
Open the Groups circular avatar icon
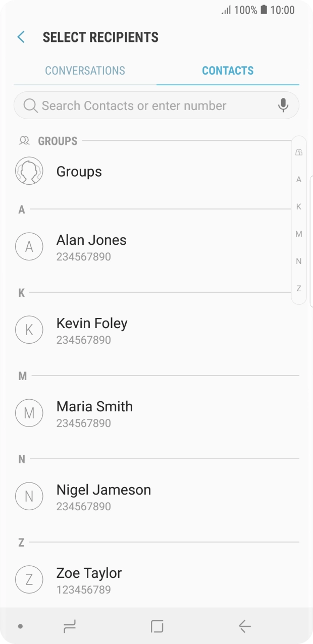click(x=29, y=171)
